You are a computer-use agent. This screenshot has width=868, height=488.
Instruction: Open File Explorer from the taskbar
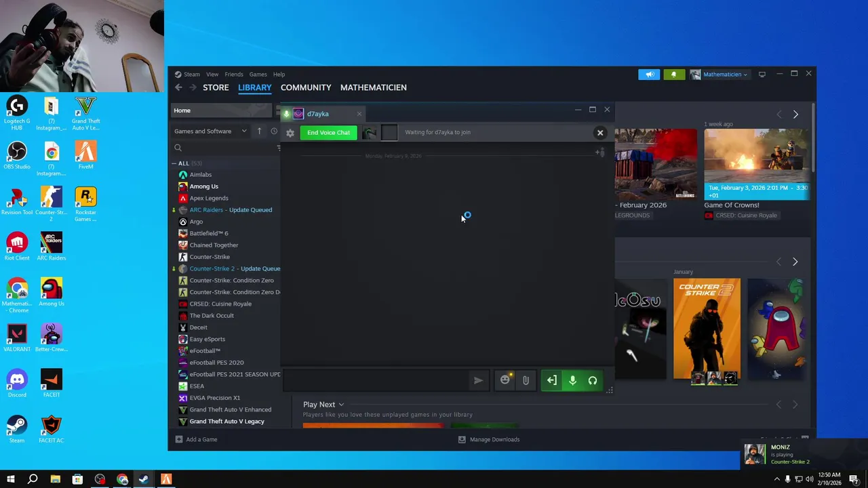[x=55, y=479]
